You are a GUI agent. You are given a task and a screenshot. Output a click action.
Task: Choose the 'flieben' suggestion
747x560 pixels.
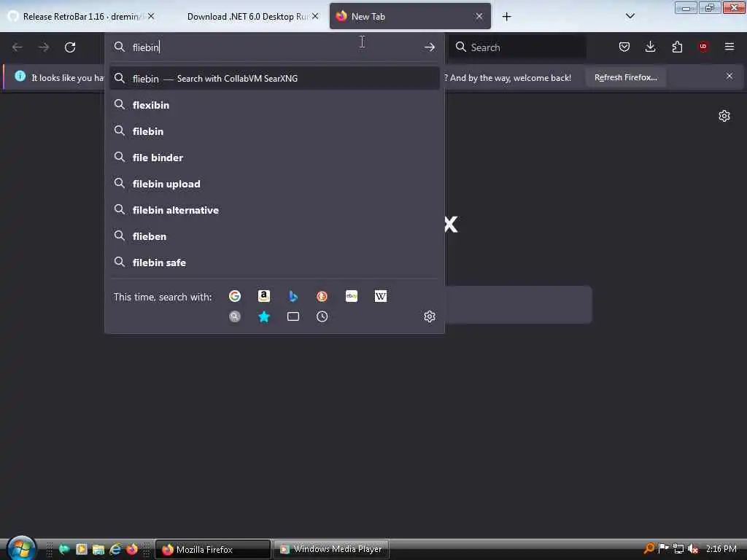pyautogui.click(x=274, y=236)
